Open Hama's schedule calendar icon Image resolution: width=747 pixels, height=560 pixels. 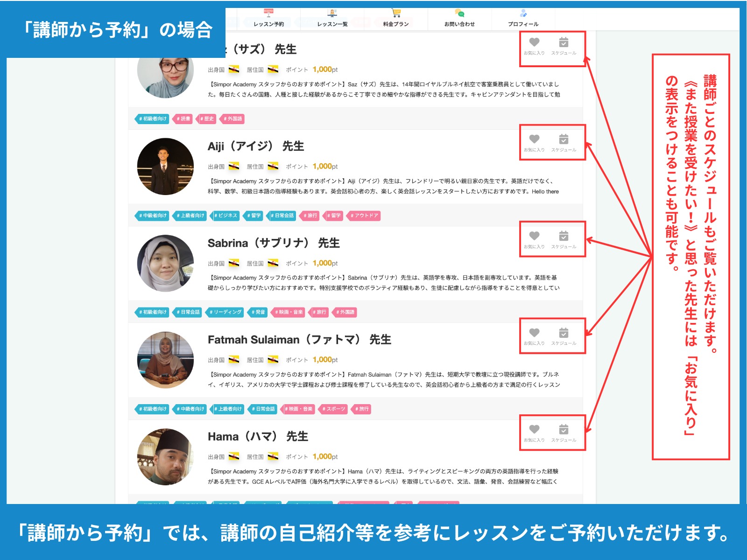(x=564, y=433)
